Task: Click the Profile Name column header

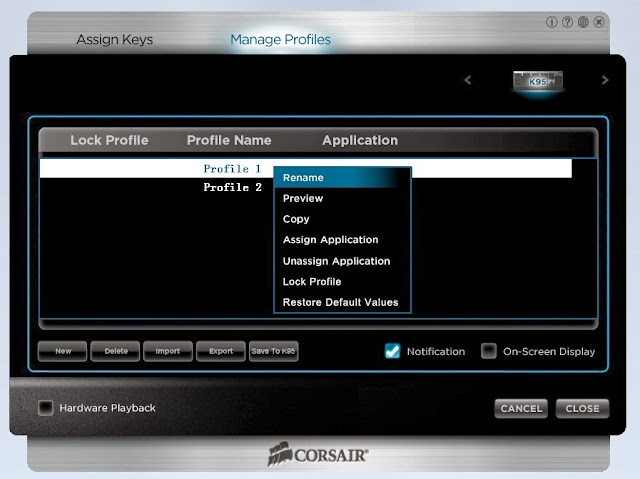Action: pyautogui.click(x=229, y=140)
